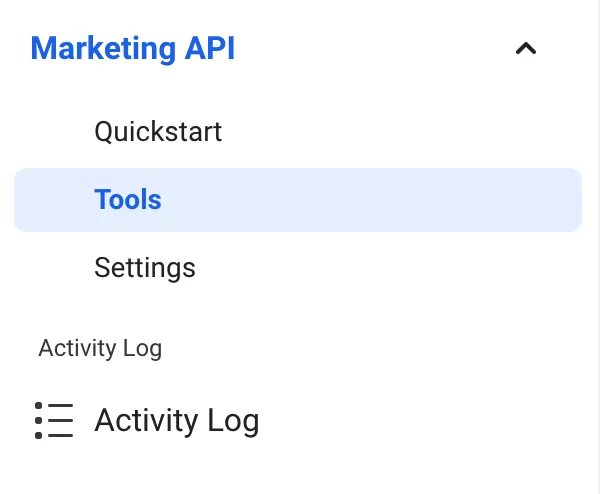
Task: Click the upward caret next to Marketing API
Action: [x=526, y=49]
